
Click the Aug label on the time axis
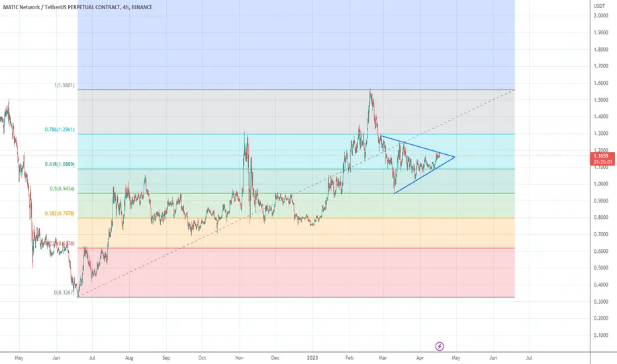(x=129, y=358)
